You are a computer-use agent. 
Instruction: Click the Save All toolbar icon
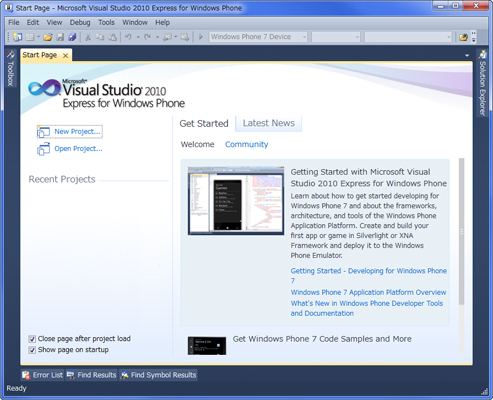[72, 37]
